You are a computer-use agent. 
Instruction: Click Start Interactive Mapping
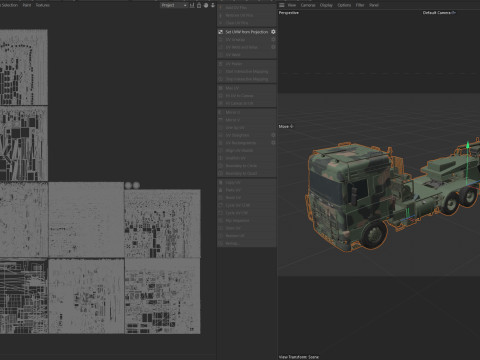247,71
